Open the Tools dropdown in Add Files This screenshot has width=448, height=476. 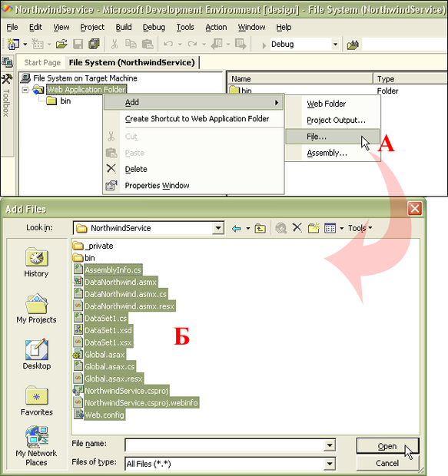(360, 228)
